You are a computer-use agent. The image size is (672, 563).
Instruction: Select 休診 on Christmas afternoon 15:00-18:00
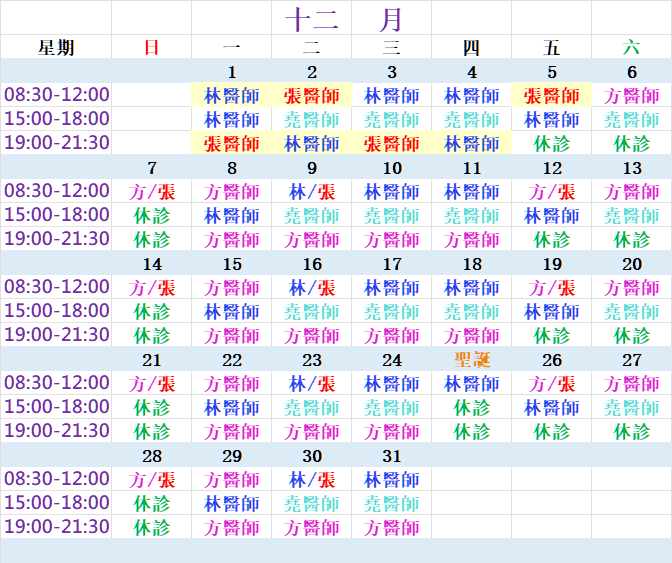(471, 407)
